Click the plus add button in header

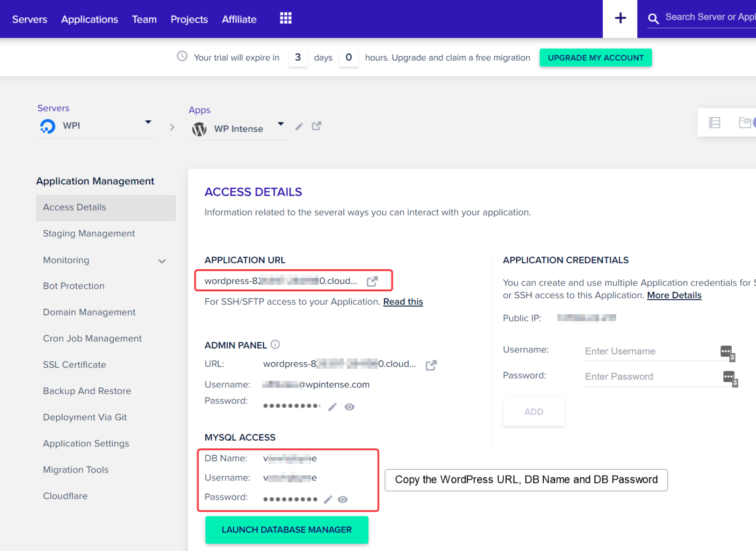click(620, 18)
